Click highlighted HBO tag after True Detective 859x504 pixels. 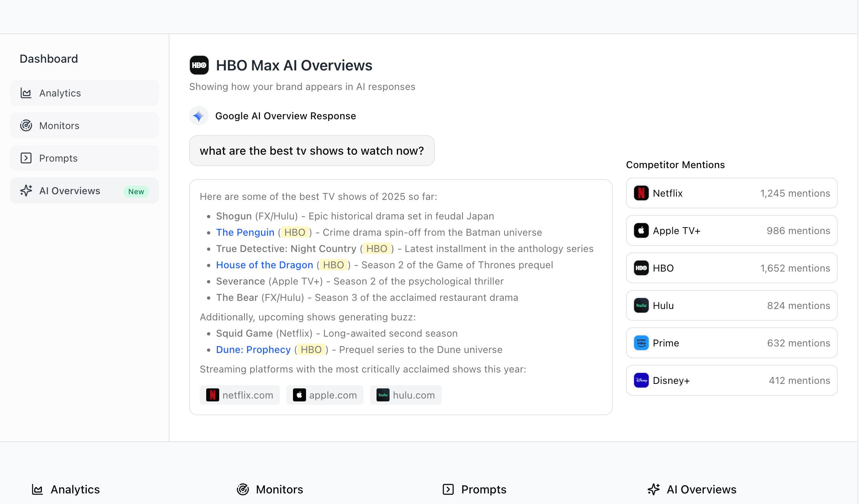377,249
